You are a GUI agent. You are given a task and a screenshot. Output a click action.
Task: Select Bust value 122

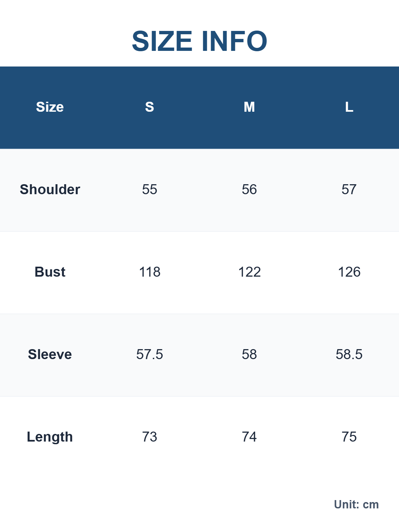point(249,272)
